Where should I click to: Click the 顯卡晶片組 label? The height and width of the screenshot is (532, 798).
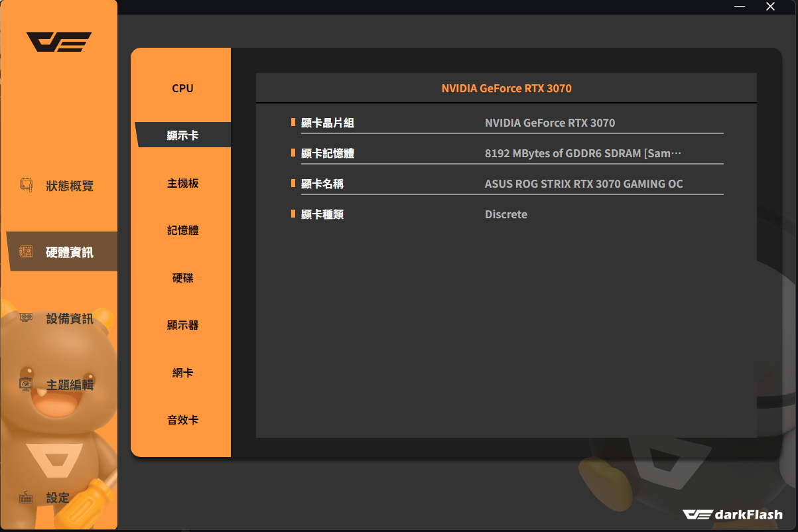coord(328,123)
